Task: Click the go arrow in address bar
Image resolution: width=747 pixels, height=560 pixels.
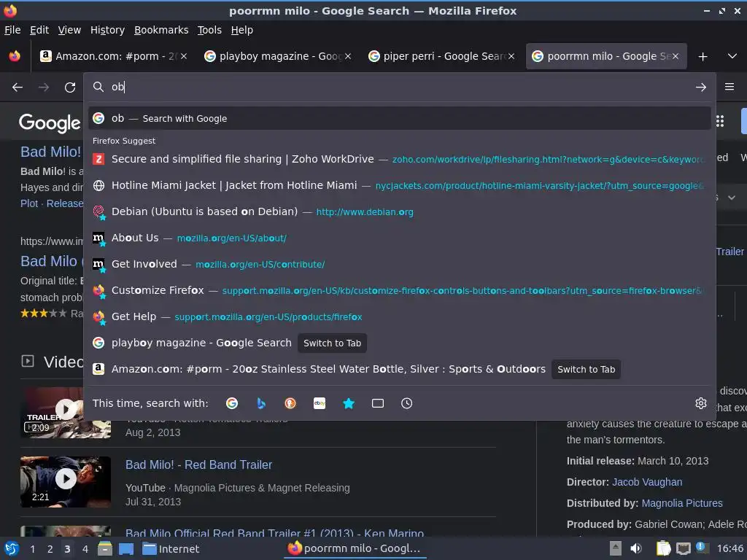Action: pos(701,87)
